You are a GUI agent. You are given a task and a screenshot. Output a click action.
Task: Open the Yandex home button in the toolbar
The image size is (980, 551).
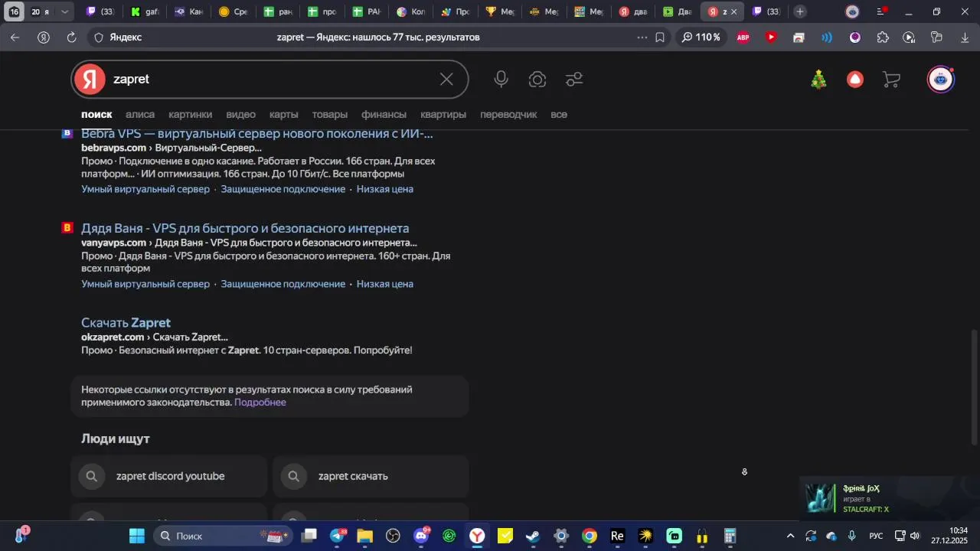(x=44, y=37)
